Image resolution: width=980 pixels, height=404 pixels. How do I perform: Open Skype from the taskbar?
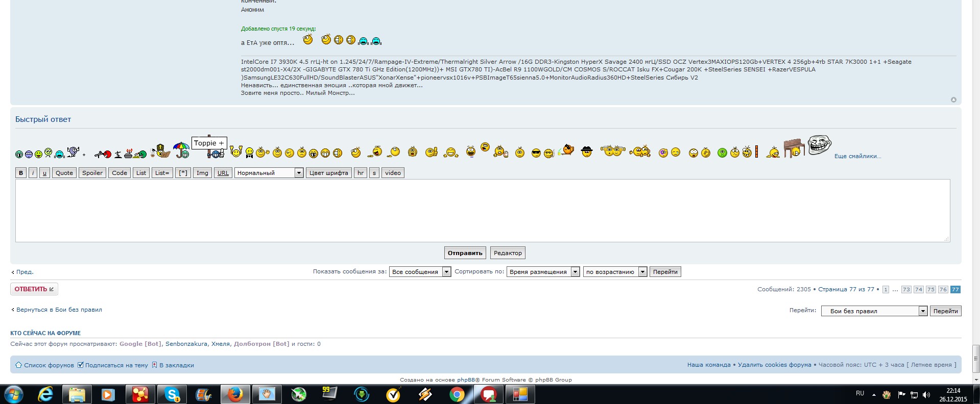172,394
